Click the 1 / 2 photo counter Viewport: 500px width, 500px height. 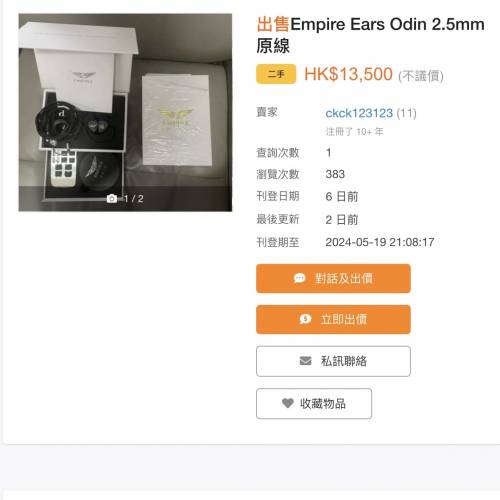[x=134, y=199]
